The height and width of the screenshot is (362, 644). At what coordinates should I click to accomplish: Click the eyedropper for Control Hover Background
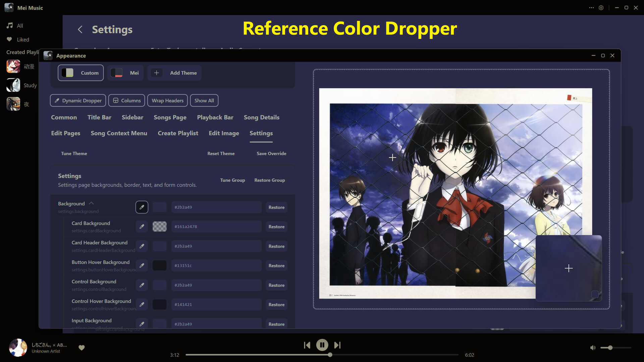click(x=142, y=304)
